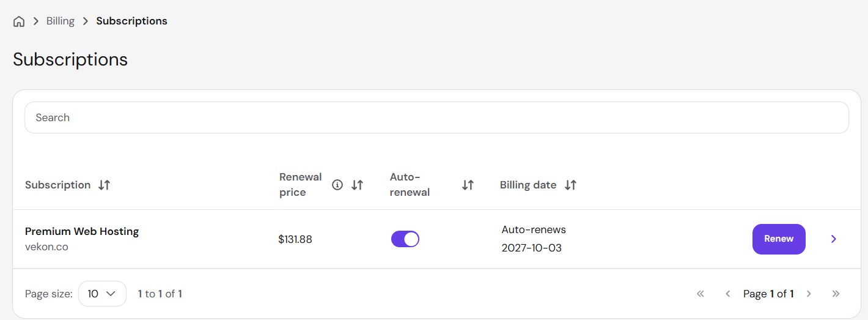Expand Premium Web Hosting details chevron
This screenshot has height=320, width=868.
point(834,239)
